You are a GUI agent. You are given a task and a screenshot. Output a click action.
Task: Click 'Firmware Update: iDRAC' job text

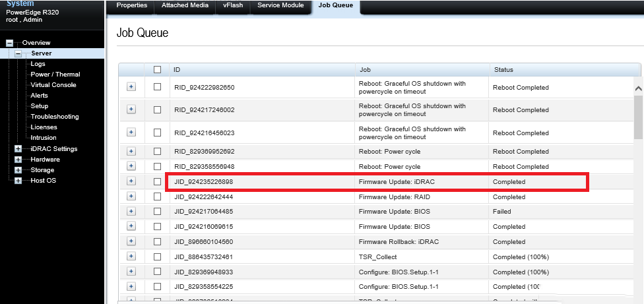pos(397,182)
